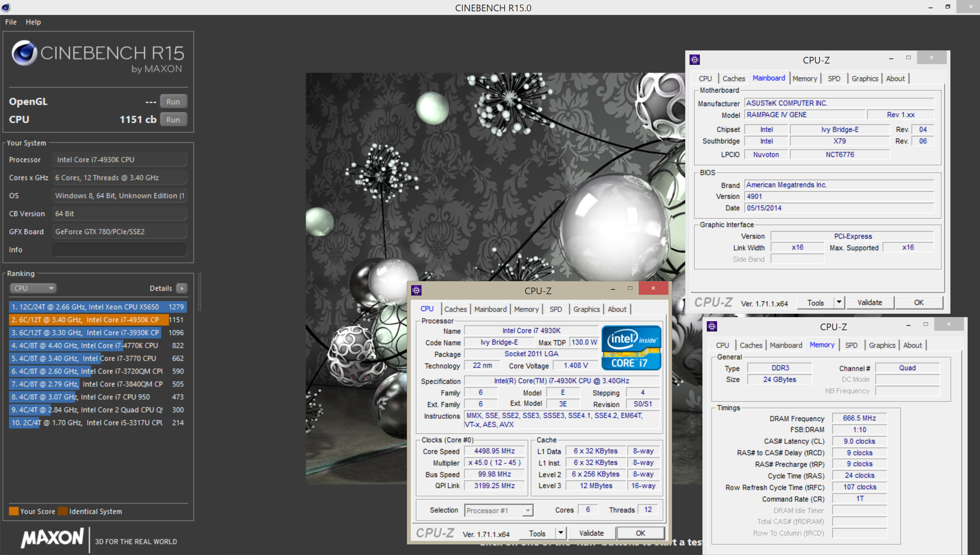Expand ranking Details arrow button

click(182, 288)
